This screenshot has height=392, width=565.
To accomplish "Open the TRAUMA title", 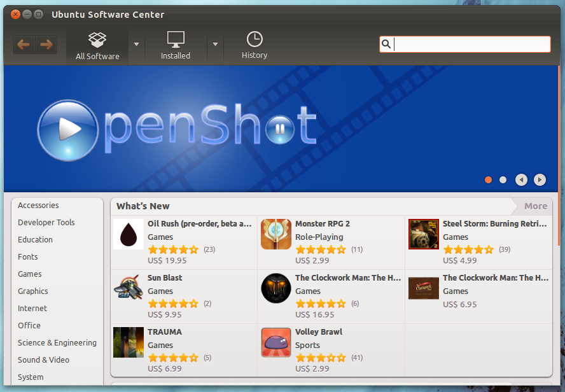I will [x=165, y=332].
